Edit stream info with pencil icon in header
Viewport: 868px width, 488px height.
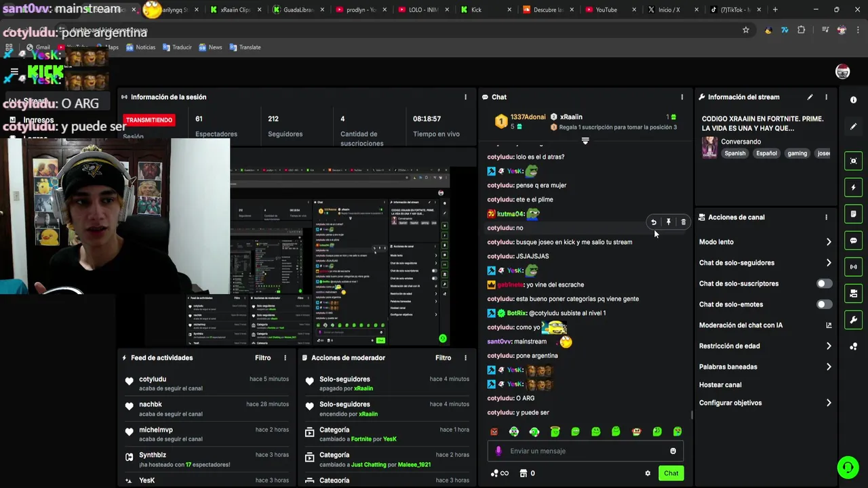810,97
